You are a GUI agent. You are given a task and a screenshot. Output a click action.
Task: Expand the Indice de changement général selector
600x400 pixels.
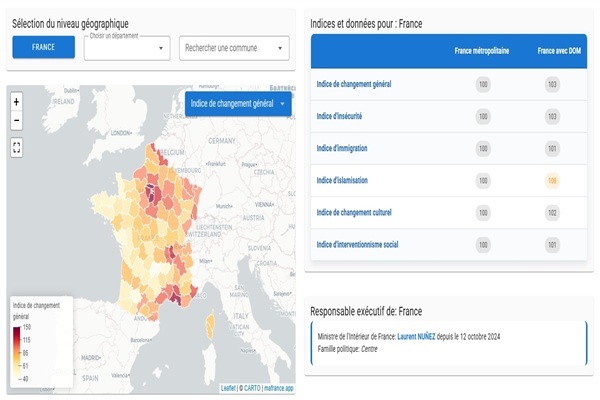[238, 103]
